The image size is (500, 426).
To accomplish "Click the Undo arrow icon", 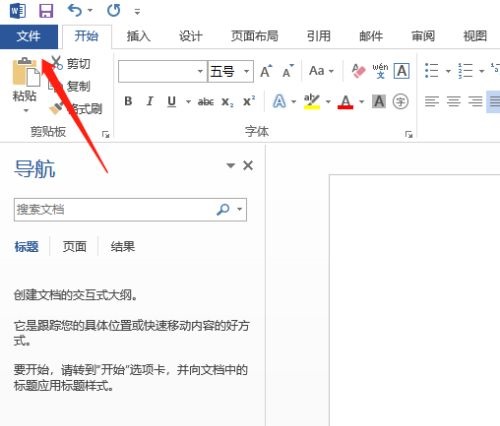I will click(x=74, y=10).
